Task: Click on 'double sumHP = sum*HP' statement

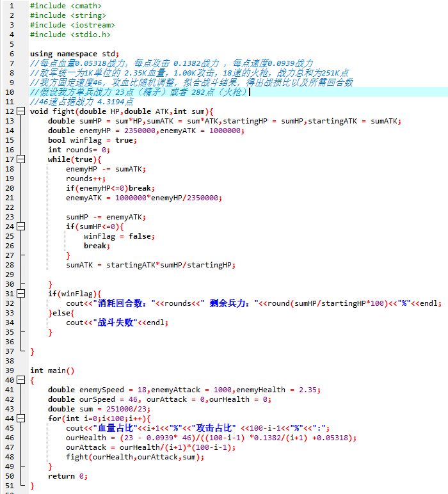Action: pos(224,121)
